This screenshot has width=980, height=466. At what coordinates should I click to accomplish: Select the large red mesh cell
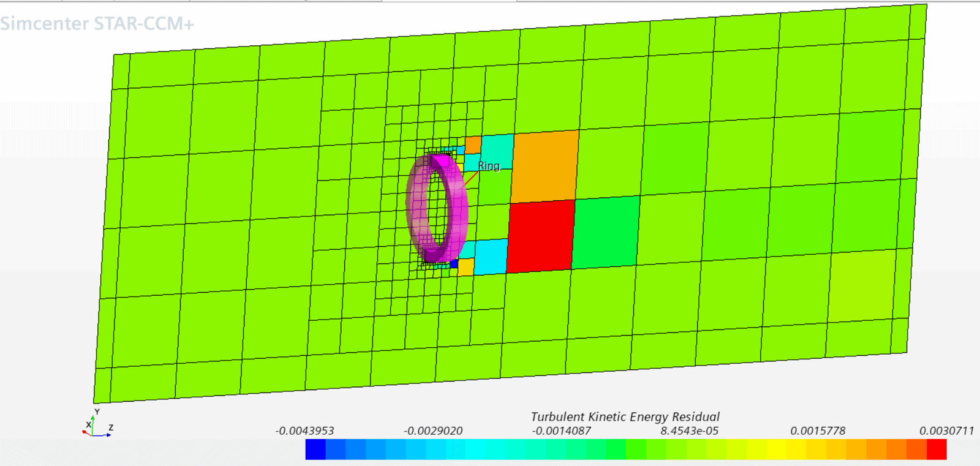(540, 236)
